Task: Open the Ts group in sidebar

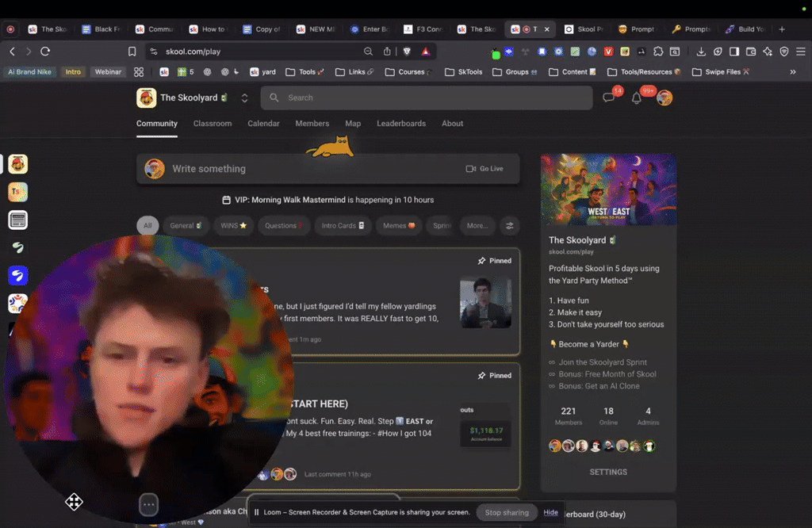Action: 17,192
